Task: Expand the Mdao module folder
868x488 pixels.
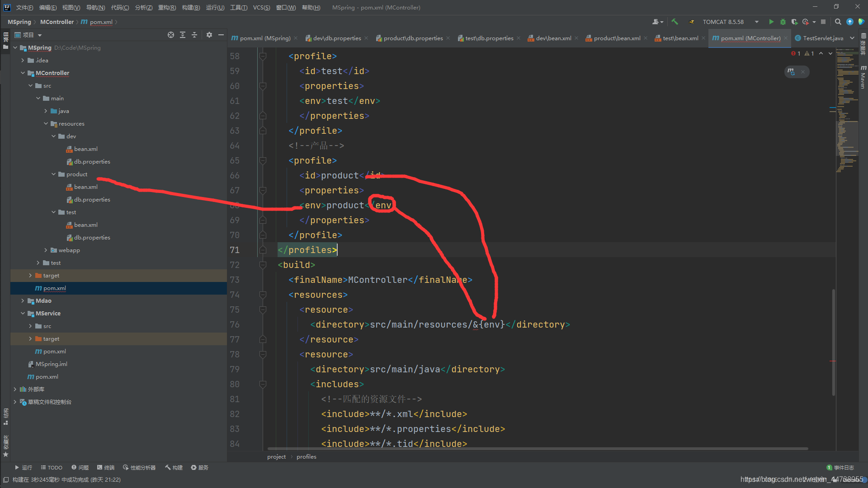Action: click(23, 301)
